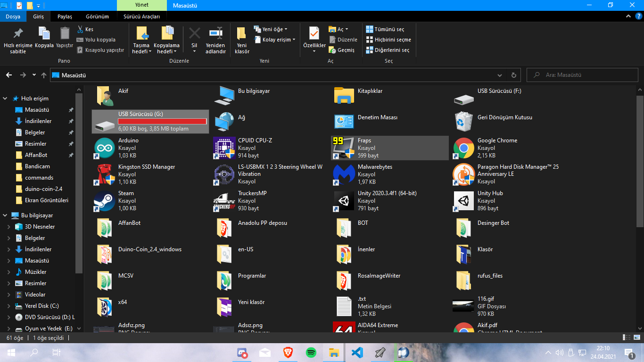This screenshot has height=362, width=644.
Task: Select the Denetim Masası icon
Action: tap(344, 121)
